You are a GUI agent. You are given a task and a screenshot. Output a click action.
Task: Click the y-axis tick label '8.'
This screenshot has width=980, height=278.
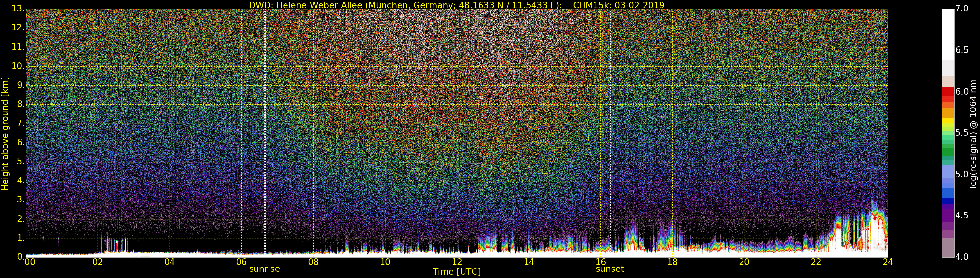click(x=21, y=104)
